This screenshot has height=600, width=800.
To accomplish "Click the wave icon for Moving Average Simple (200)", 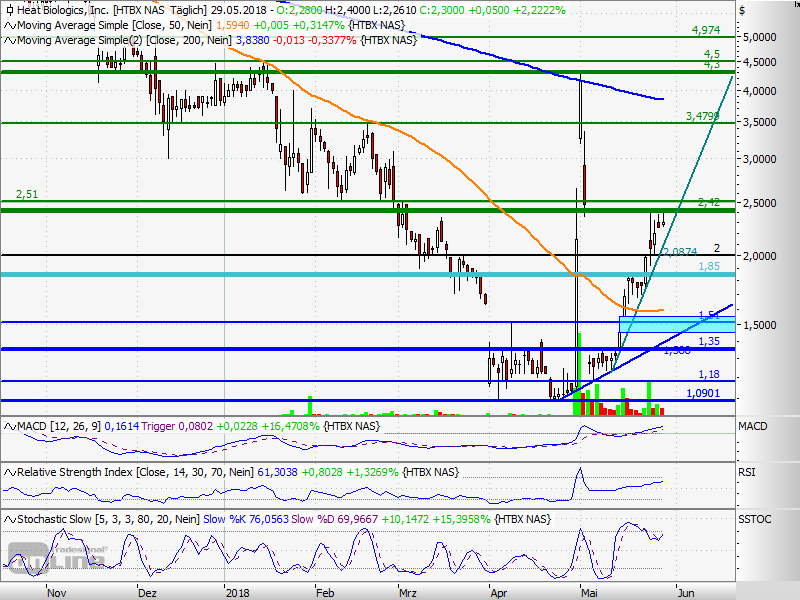I will (x=9, y=42).
